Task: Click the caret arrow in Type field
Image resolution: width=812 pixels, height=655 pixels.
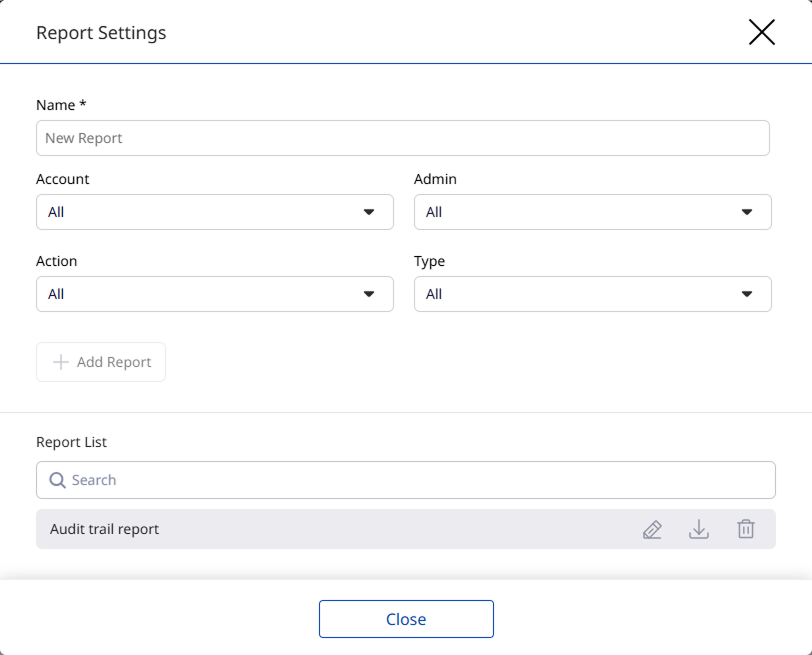Action: pos(747,294)
